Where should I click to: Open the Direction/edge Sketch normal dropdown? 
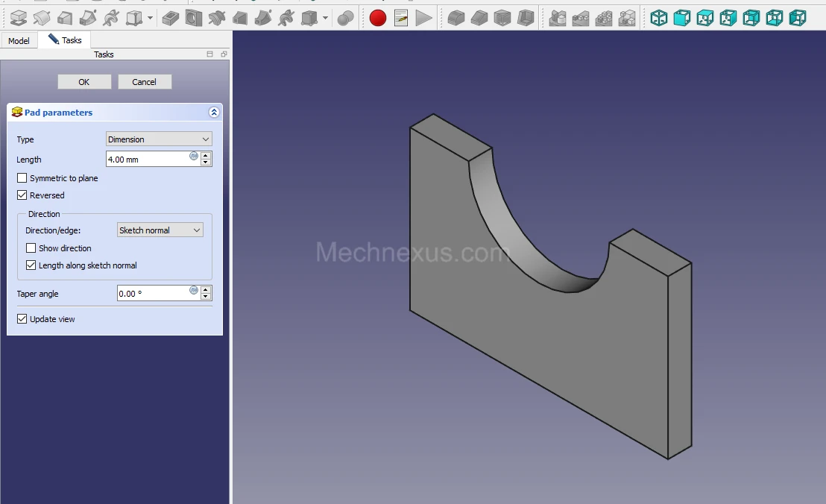point(160,230)
